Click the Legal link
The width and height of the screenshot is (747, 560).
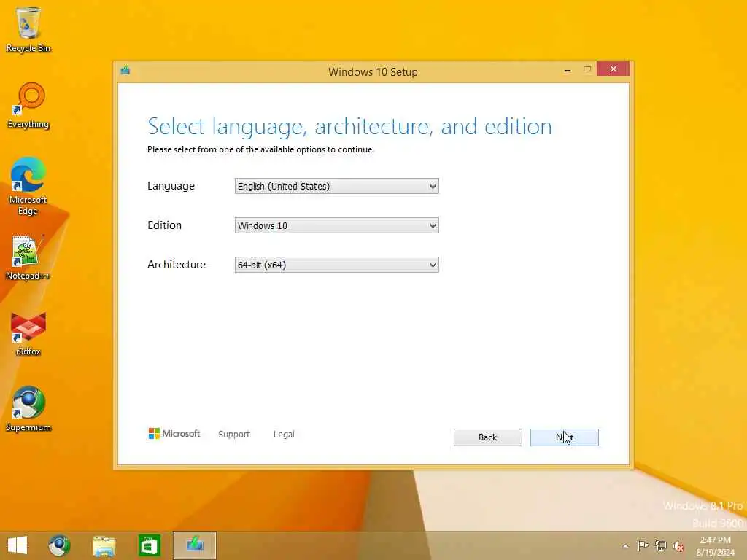pos(284,435)
